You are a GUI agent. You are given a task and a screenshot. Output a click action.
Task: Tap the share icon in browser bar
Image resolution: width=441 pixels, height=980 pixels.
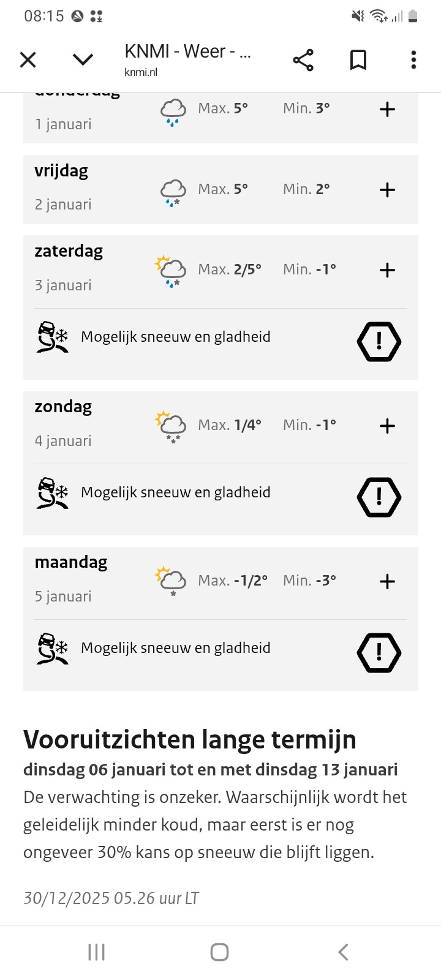pyautogui.click(x=303, y=60)
